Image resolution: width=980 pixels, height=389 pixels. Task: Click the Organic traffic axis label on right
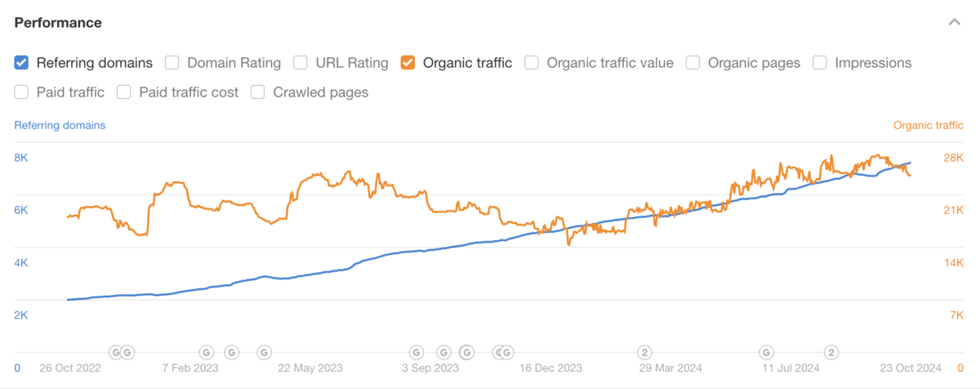coord(928,125)
